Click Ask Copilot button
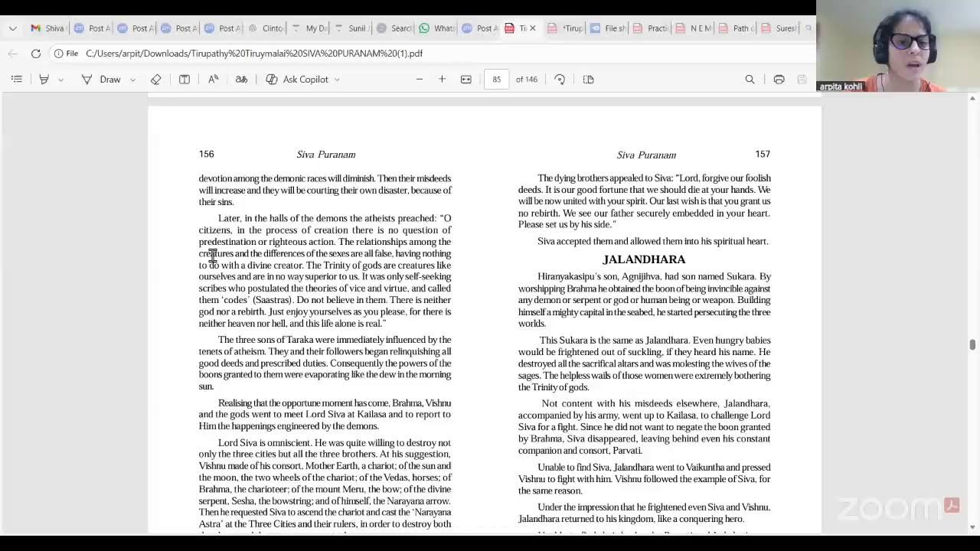Viewport: 980px width, 551px height. (297, 79)
